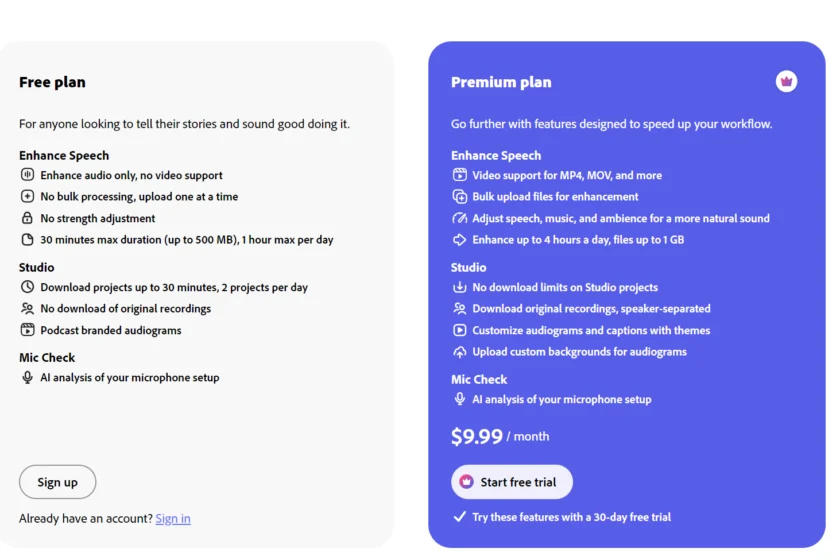Click the cloud upload custom backgrounds icon
The height and width of the screenshot is (560, 840).
click(x=460, y=352)
